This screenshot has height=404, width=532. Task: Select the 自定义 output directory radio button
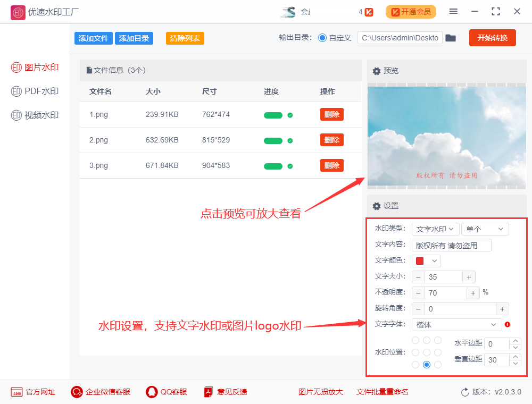point(323,38)
